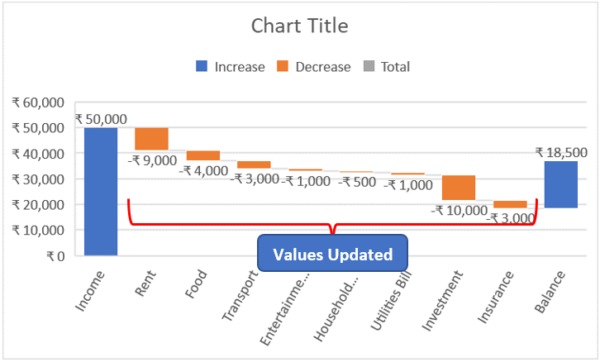Click the -₹ 9,000 Rent data label
The image size is (600, 362).
tap(152, 160)
